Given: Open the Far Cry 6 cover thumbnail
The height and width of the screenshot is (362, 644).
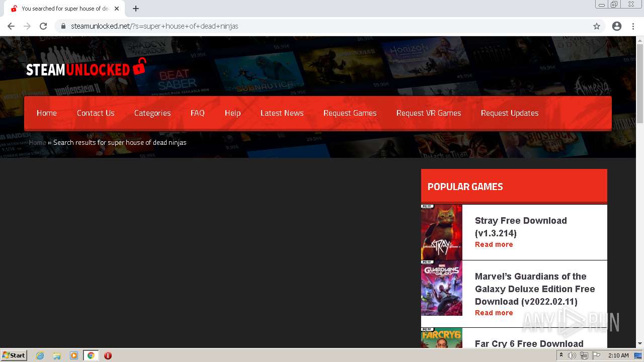Looking at the screenshot, I should [x=441, y=338].
